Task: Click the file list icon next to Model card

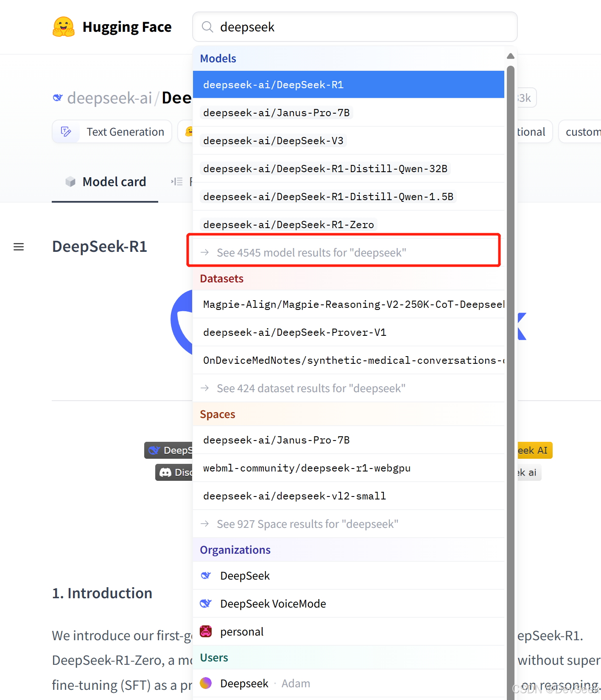Action: tap(177, 182)
